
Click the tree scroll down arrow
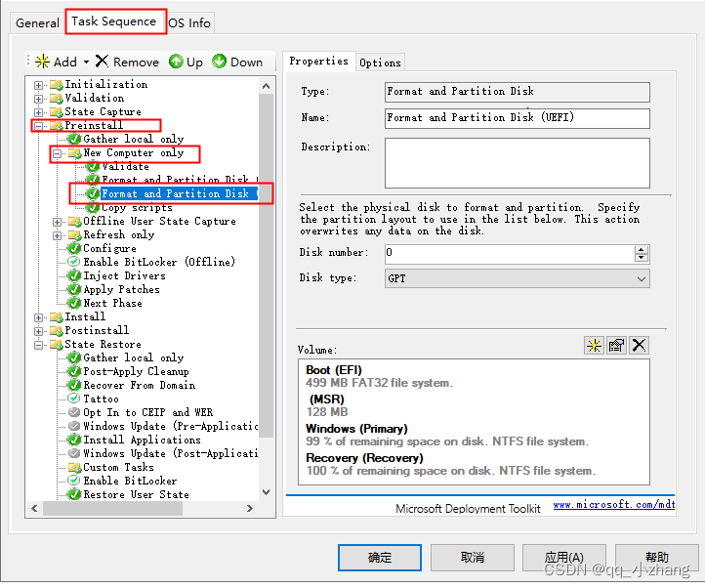[x=267, y=492]
